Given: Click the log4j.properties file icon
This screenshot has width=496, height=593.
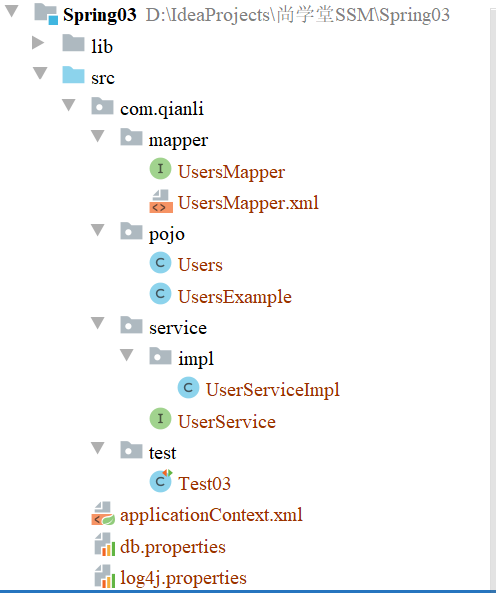Looking at the screenshot, I should click(x=104, y=576).
